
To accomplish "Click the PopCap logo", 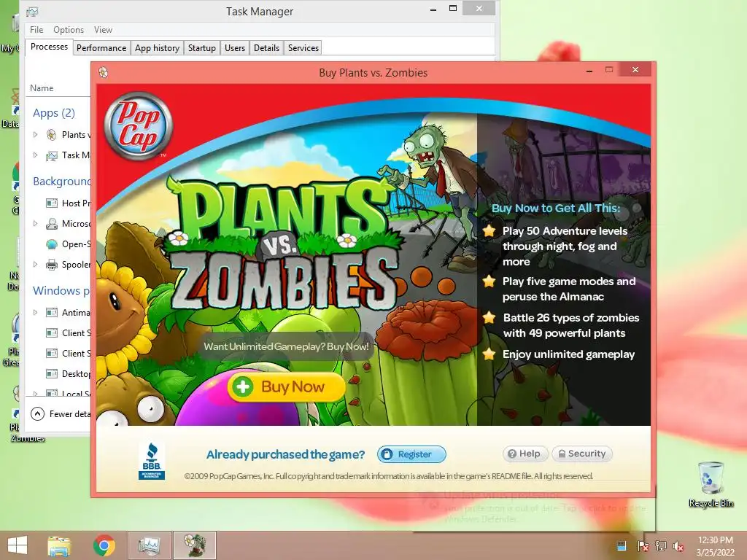I will (138, 125).
